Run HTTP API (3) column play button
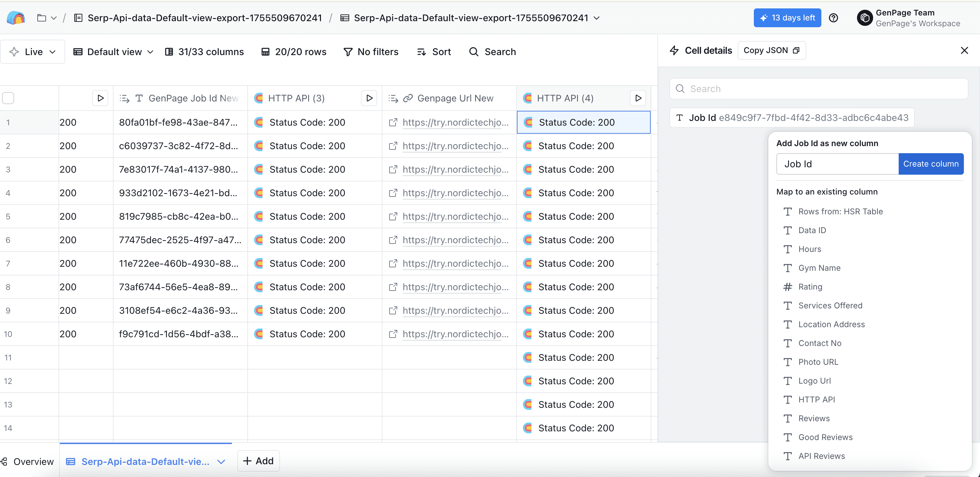 pos(369,98)
